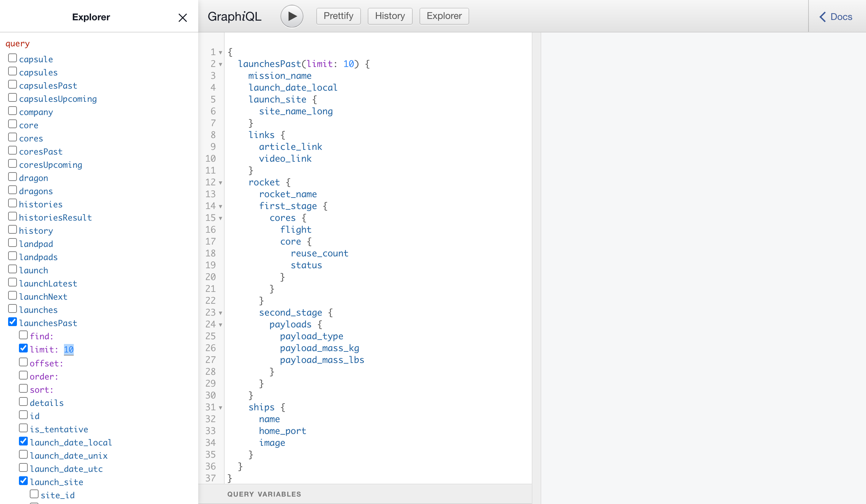This screenshot has height=504, width=866.
Task: Click the Prettify button
Action: 339,16
